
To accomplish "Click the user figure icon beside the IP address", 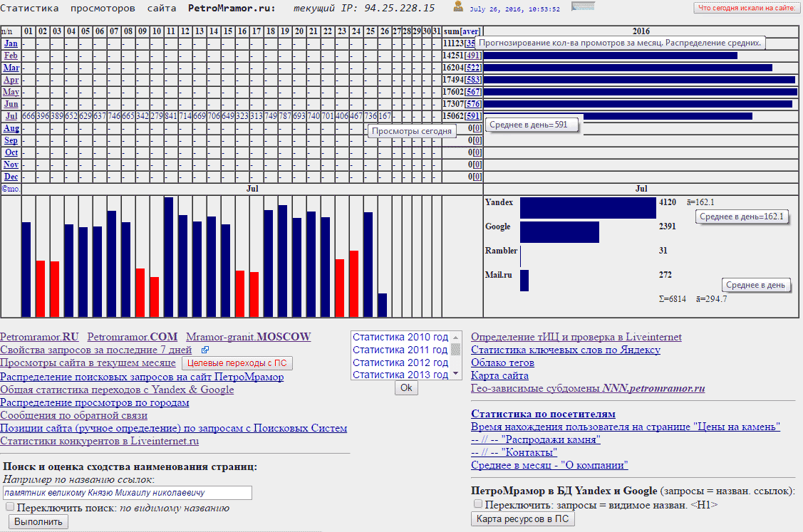I will (x=458, y=6).
